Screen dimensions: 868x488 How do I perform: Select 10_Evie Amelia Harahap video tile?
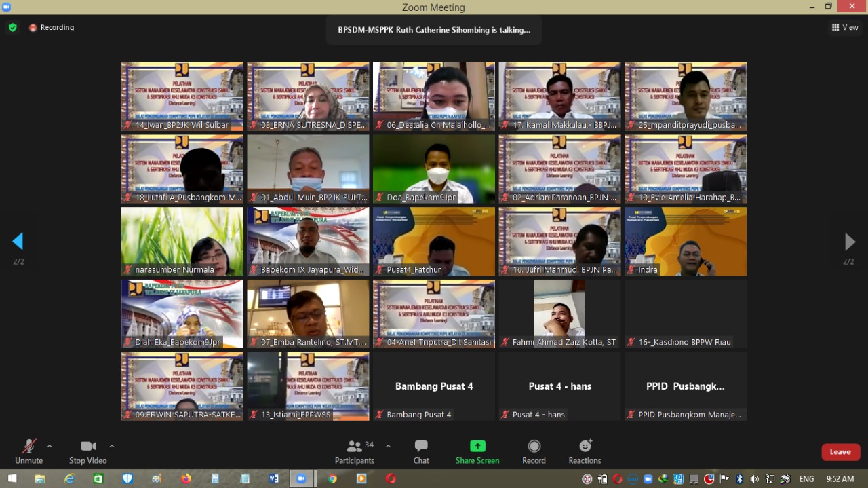(686, 169)
